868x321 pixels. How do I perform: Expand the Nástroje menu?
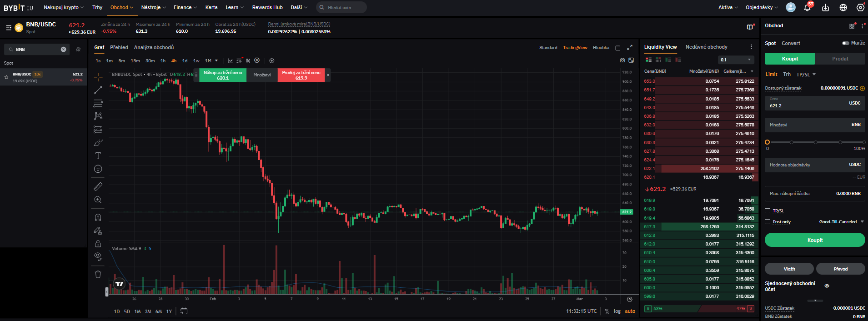pos(153,8)
